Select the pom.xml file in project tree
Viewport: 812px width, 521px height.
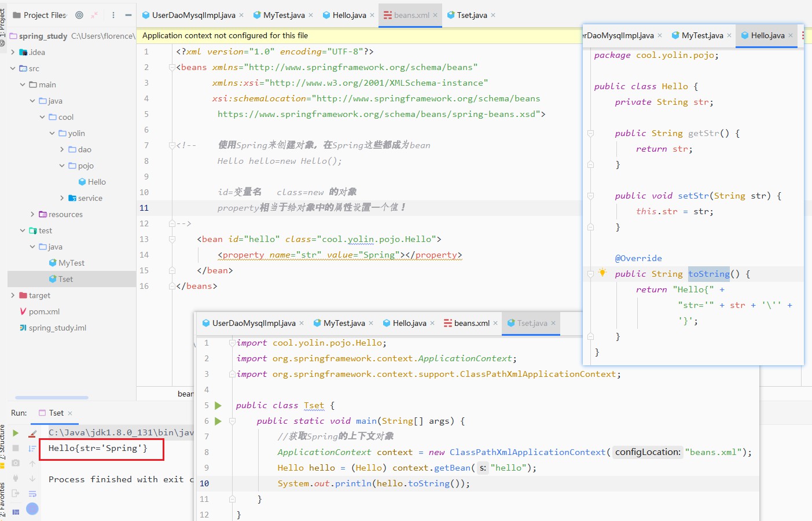pyautogui.click(x=72, y=311)
